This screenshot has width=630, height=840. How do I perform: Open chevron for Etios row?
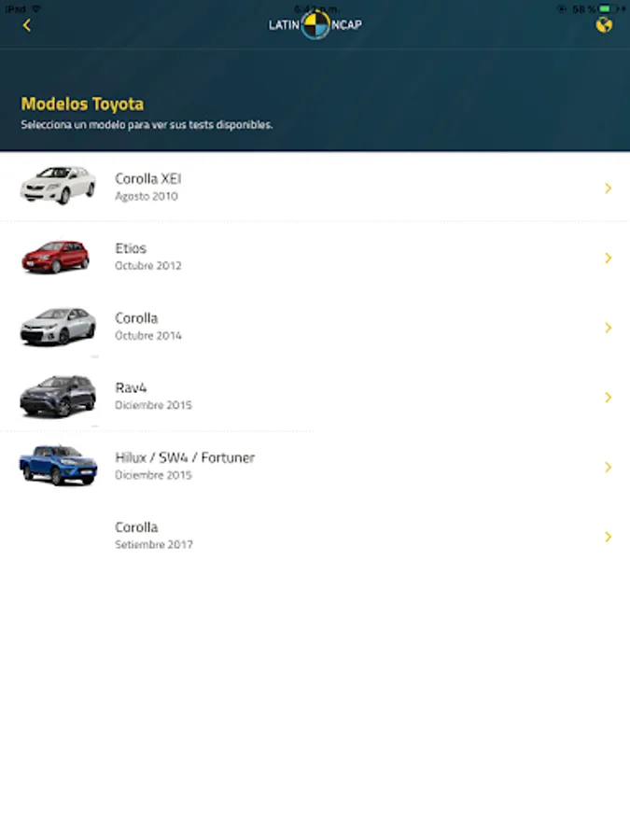(x=608, y=258)
